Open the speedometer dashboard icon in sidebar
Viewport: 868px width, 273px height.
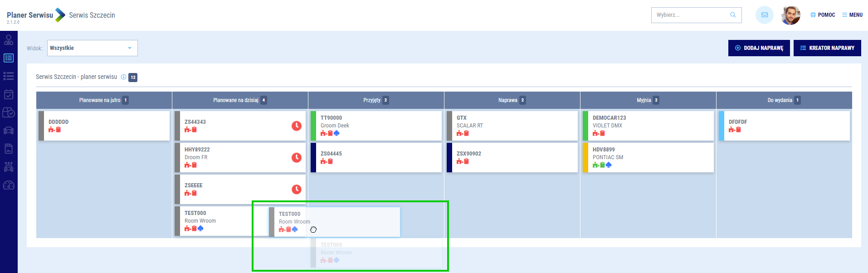[9, 185]
